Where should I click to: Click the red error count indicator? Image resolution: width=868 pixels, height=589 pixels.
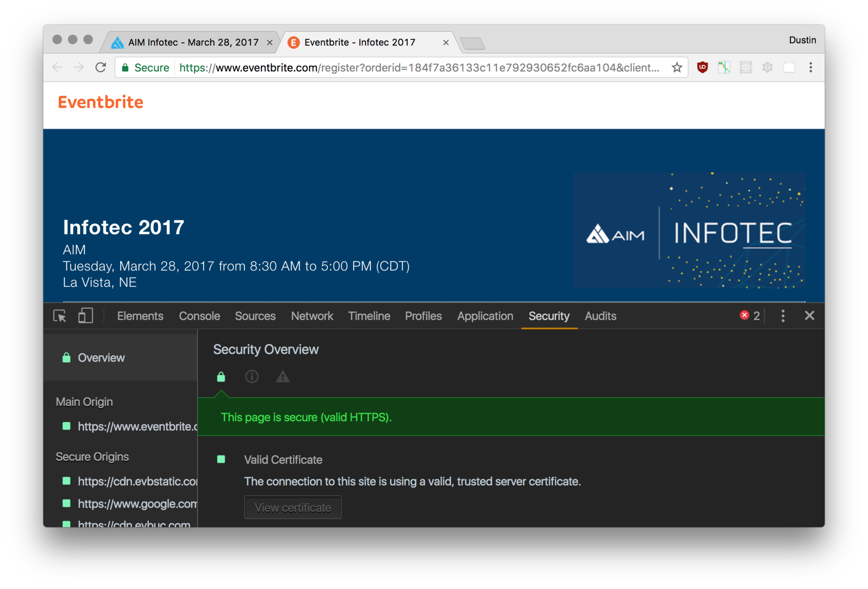tap(750, 316)
